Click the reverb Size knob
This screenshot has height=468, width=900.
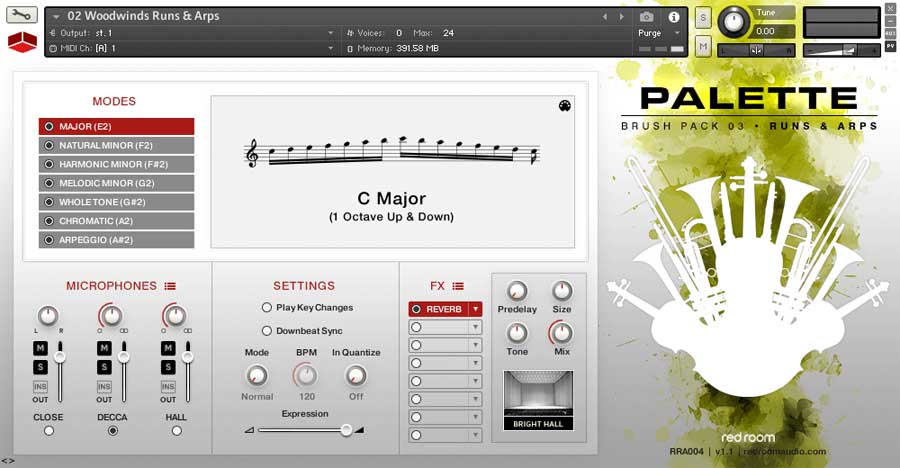(562, 291)
